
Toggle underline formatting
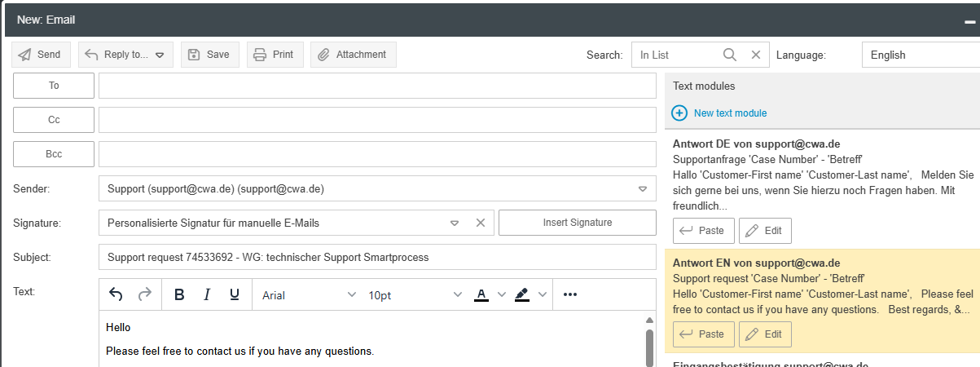235,295
